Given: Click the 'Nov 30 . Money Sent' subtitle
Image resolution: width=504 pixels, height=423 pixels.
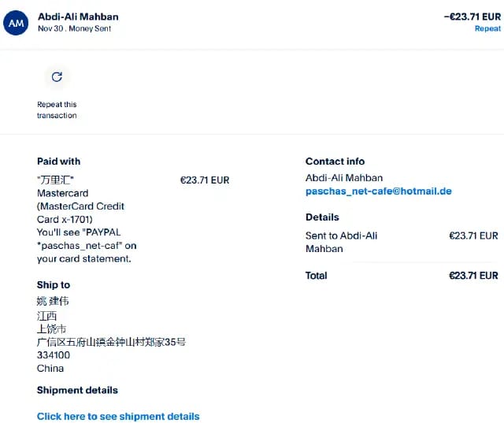Looking at the screenshot, I should [x=74, y=28].
